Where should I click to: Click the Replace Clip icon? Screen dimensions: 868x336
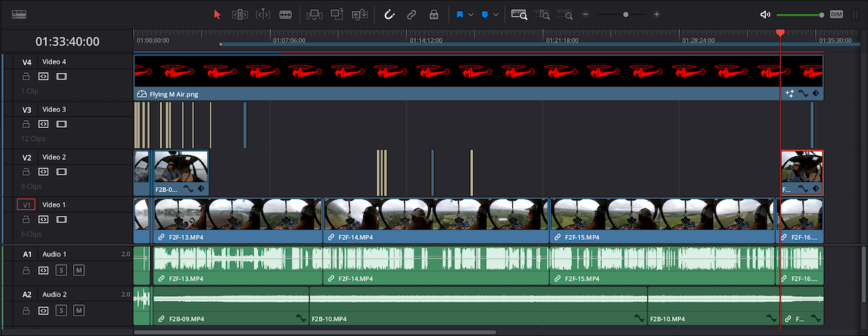(359, 14)
